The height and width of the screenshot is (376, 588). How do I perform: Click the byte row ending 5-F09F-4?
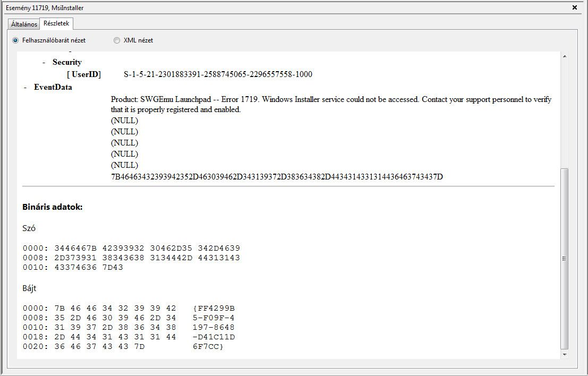tap(129, 318)
